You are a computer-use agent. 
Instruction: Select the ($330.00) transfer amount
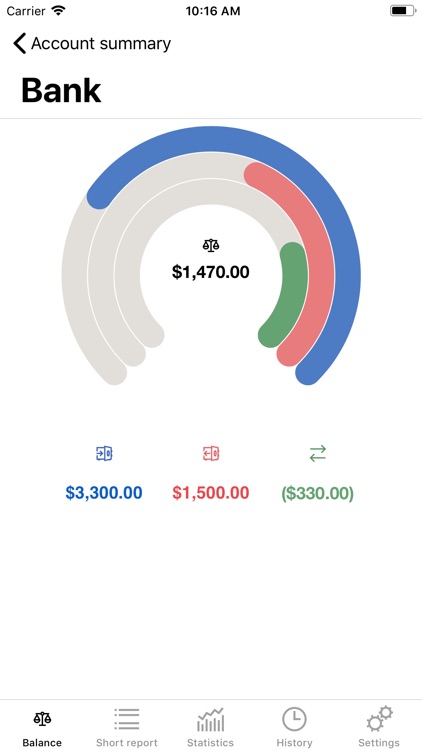pos(318,493)
